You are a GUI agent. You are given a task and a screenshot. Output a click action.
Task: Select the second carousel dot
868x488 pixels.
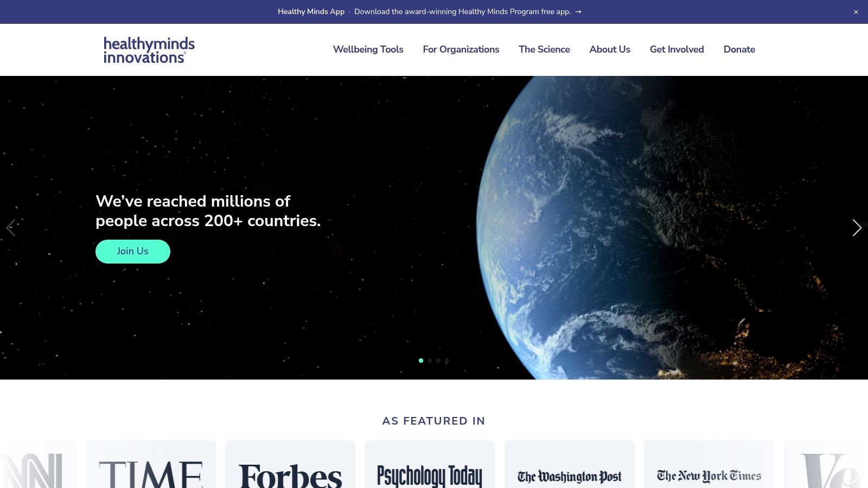[430, 361]
